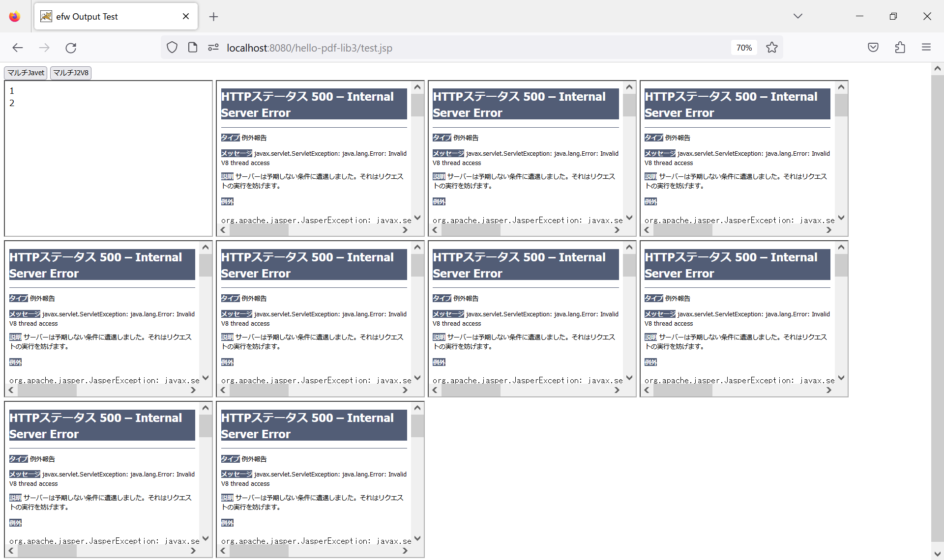The width and height of the screenshot is (944, 560).
Task: Close the efw Output Test tab
Action: click(x=186, y=16)
